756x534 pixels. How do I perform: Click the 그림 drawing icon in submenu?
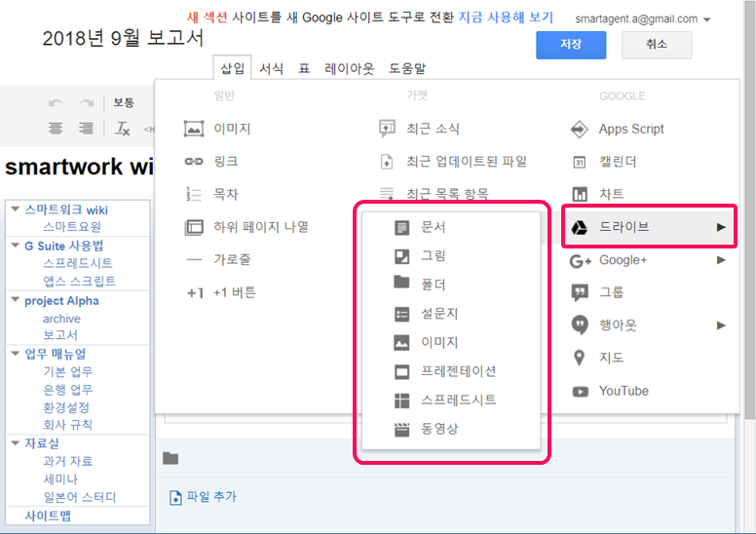tap(401, 256)
